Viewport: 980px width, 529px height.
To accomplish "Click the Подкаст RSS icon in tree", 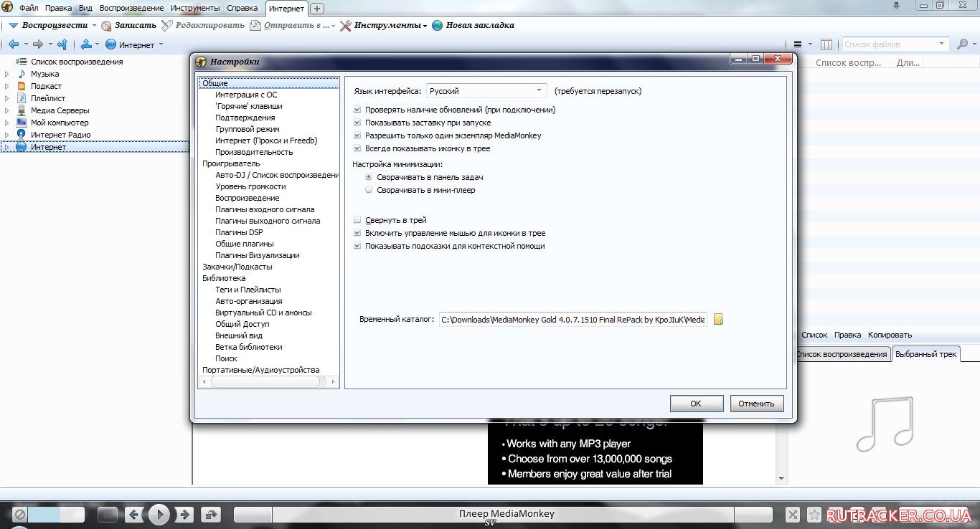I will point(21,86).
